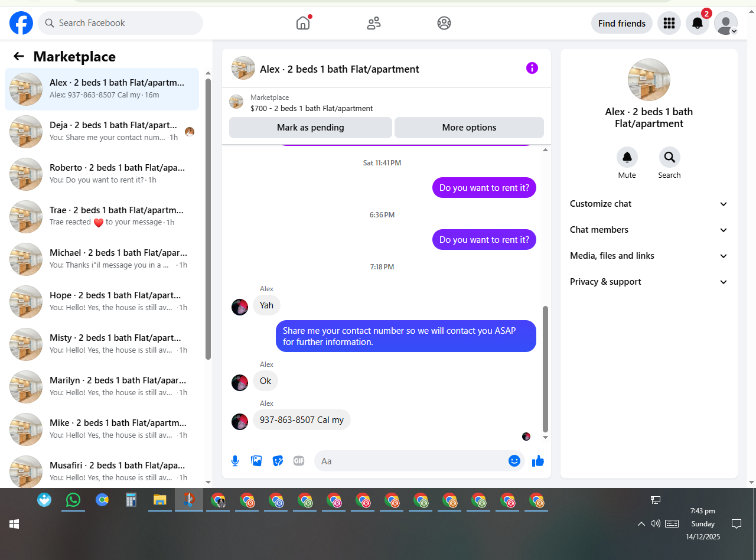756x560 pixels.
Task: Open the Trae conversation
Action: click(x=102, y=217)
